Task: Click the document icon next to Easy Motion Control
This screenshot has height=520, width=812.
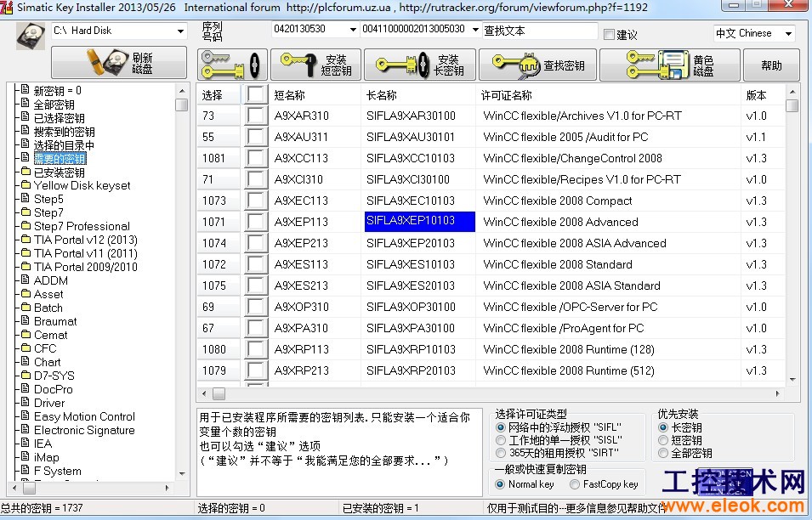Action: pos(25,415)
